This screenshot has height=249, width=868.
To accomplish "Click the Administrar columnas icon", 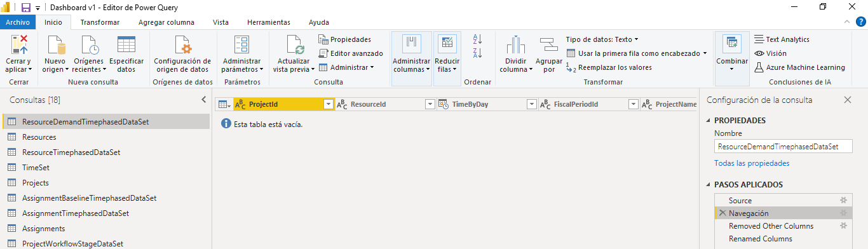I will tap(412, 44).
